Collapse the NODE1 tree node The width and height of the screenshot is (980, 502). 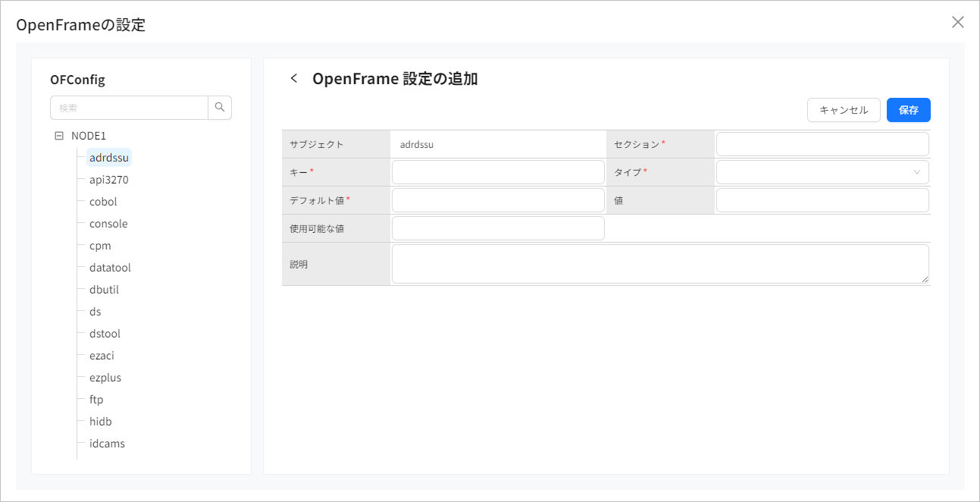59,135
